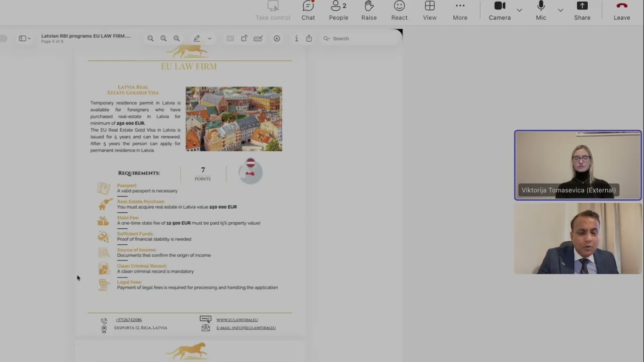The height and width of the screenshot is (362, 644).
Task: Click the '7 points' counter
Action: (203, 173)
